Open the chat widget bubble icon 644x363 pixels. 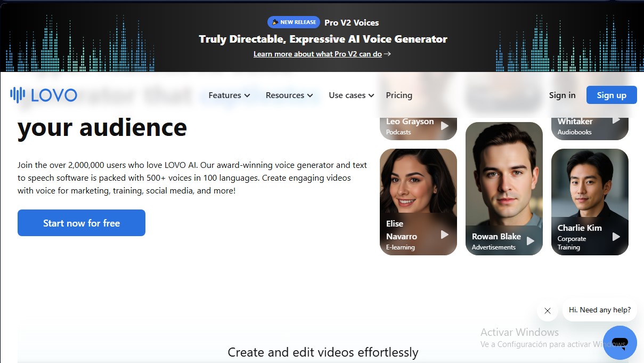(x=620, y=343)
